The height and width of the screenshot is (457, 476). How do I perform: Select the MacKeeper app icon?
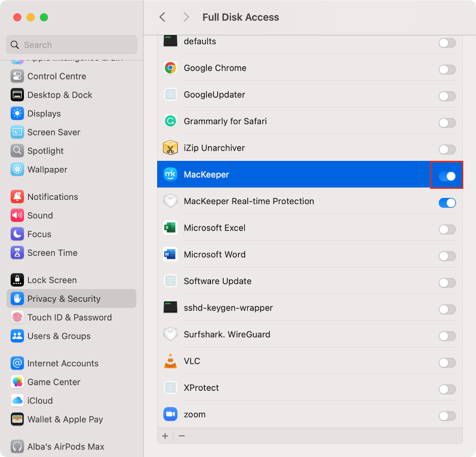[x=170, y=175]
